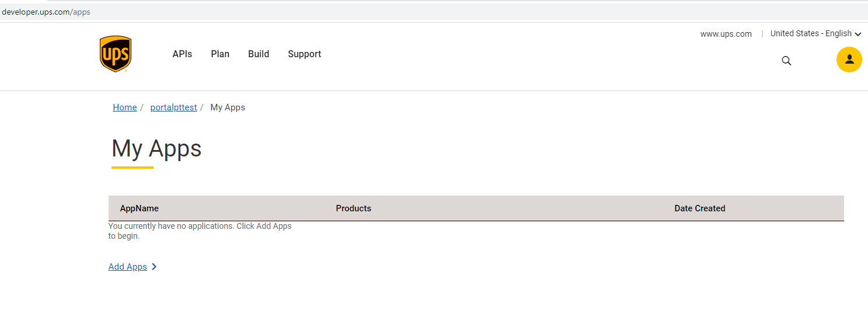Expand the United States - English language selector
This screenshot has height=317, width=868.
[810, 34]
